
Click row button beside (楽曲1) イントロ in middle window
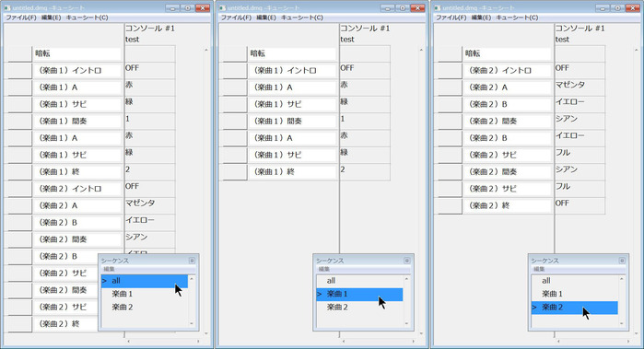pos(235,71)
